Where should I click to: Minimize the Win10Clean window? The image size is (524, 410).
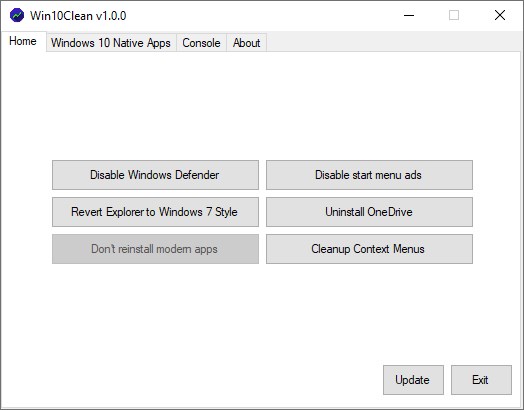[x=409, y=15]
